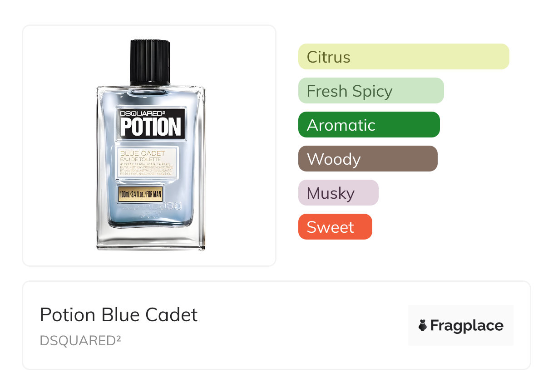Click the orange Sweet accord bar

point(335,227)
